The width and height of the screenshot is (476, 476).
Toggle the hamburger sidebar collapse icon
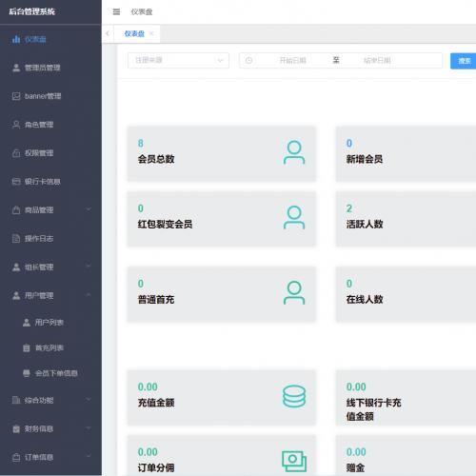tap(116, 11)
